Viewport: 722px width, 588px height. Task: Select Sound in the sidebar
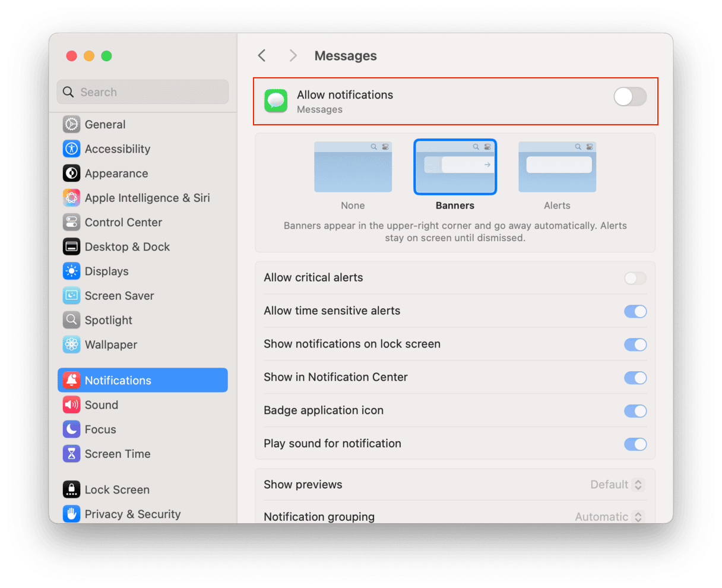click(142, 404)
